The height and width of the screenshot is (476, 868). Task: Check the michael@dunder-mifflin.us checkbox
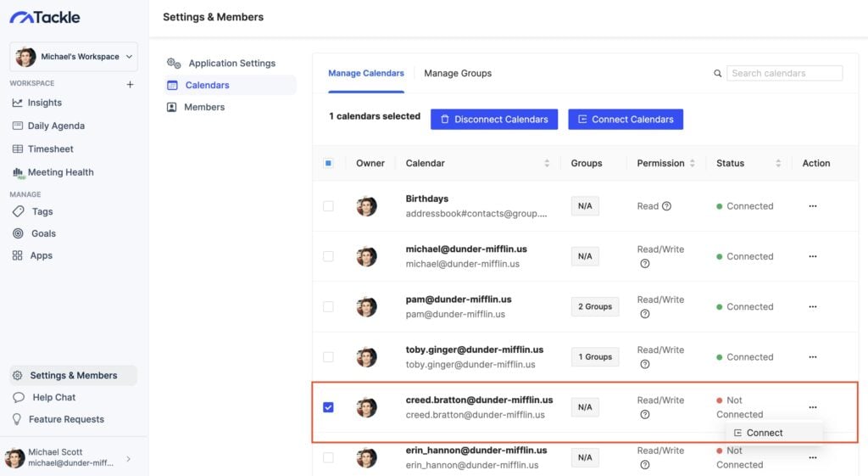coord(328,256)
